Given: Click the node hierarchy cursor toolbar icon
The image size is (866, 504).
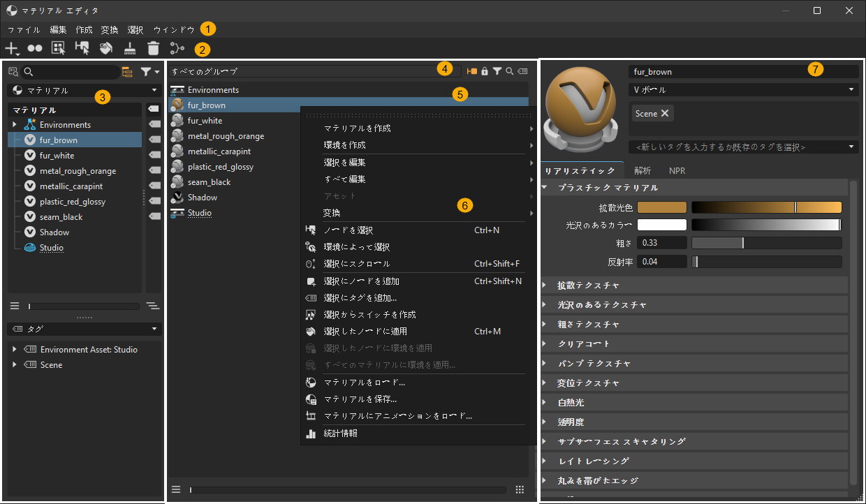Looking at the screenshot, I should 82,49.
